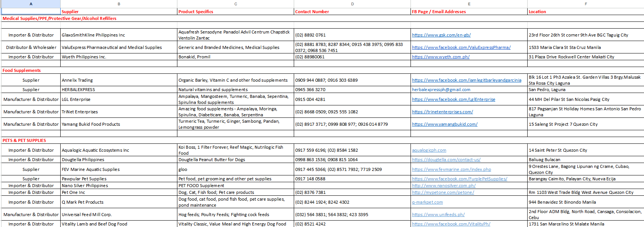The height and width of the screenshot is (227, 644).
Task: Select Annelix Trading supplier cell
Action: pyautogui.click(x=119, y=80)
